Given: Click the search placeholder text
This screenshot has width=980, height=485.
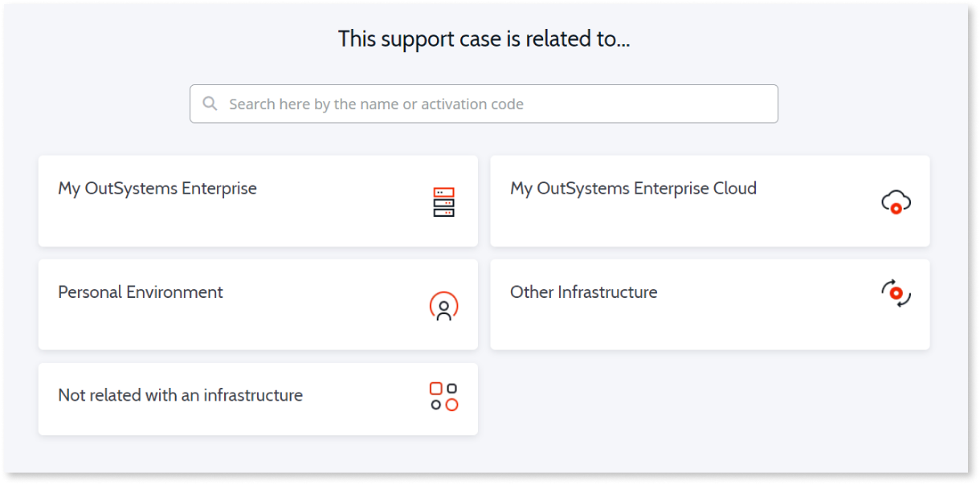Looking at the screenshot, I should (377, 104).
